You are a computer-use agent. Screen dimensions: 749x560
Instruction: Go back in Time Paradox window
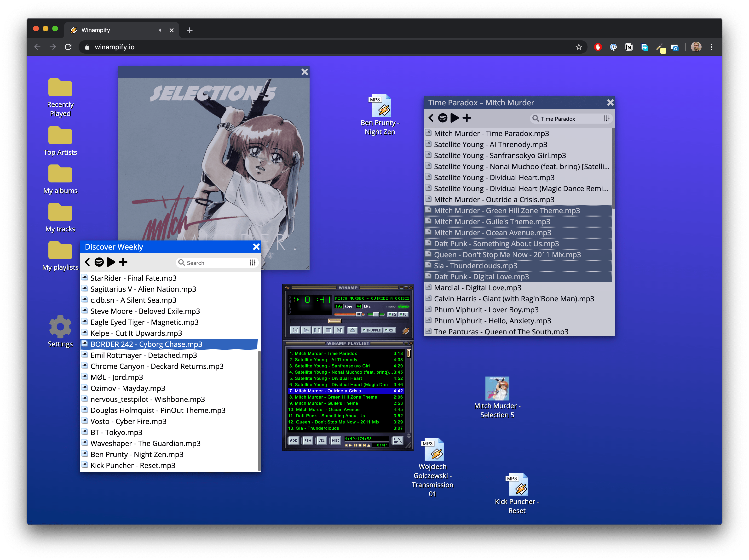tap(431, 118)
